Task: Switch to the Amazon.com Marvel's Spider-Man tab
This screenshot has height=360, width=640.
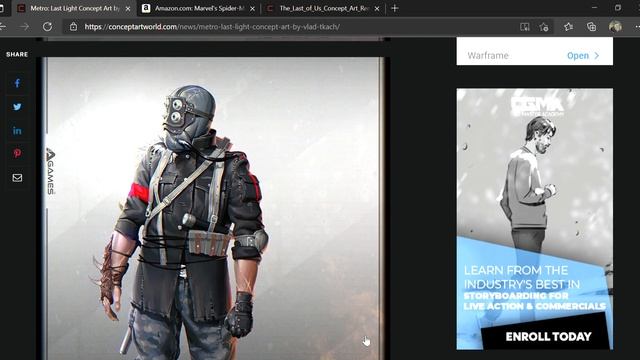Action: [x=199, y=8]
